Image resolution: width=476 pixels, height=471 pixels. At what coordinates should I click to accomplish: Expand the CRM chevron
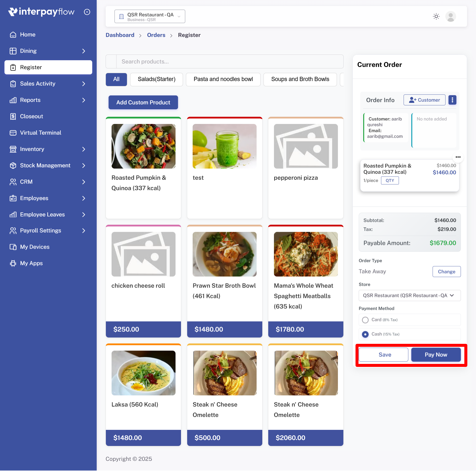click(x=84, y=182)
